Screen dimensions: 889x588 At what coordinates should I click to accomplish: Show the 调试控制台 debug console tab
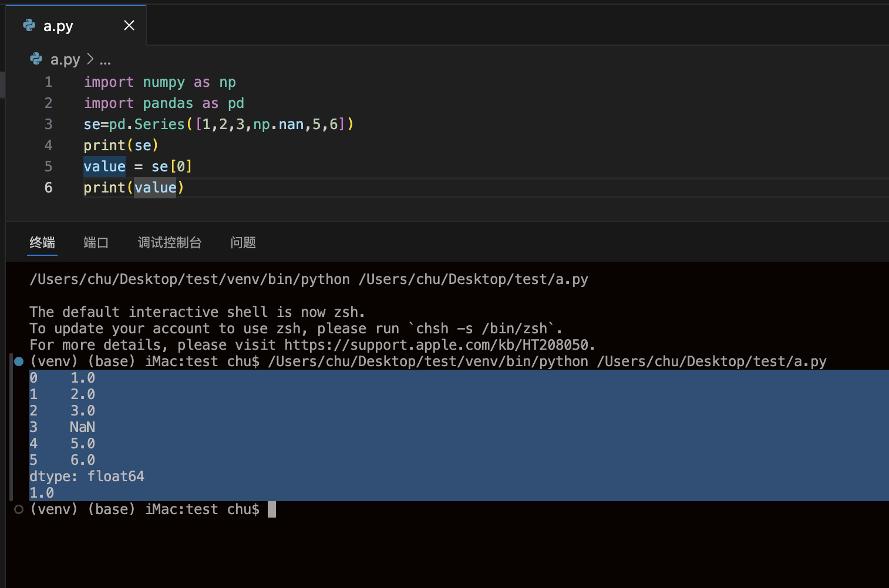pos(170,242)
